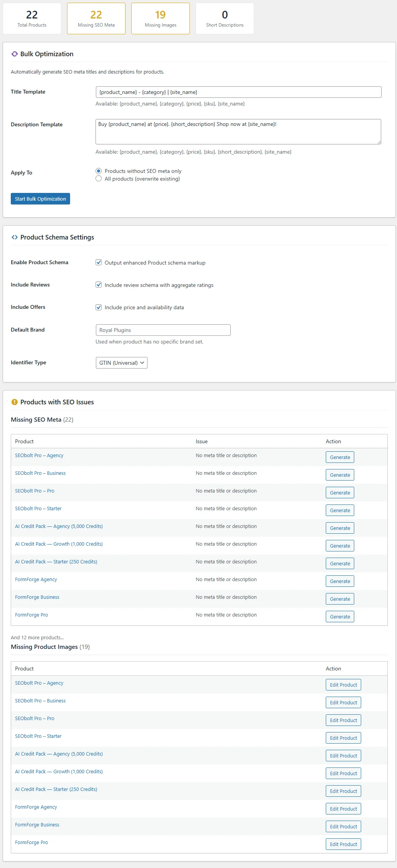397x868 pixels.
Task: Toggle Include Reviews checkbox
Action: click(99, 285)
